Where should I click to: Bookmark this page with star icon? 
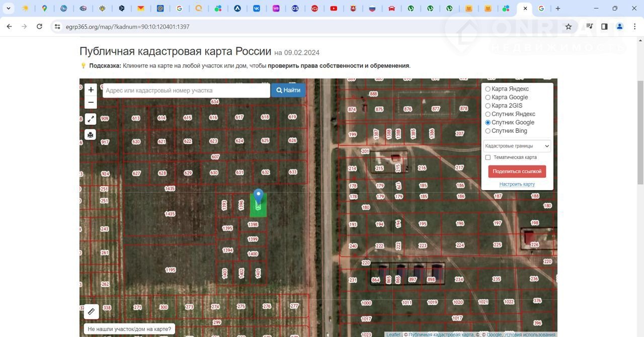point(569,27)
